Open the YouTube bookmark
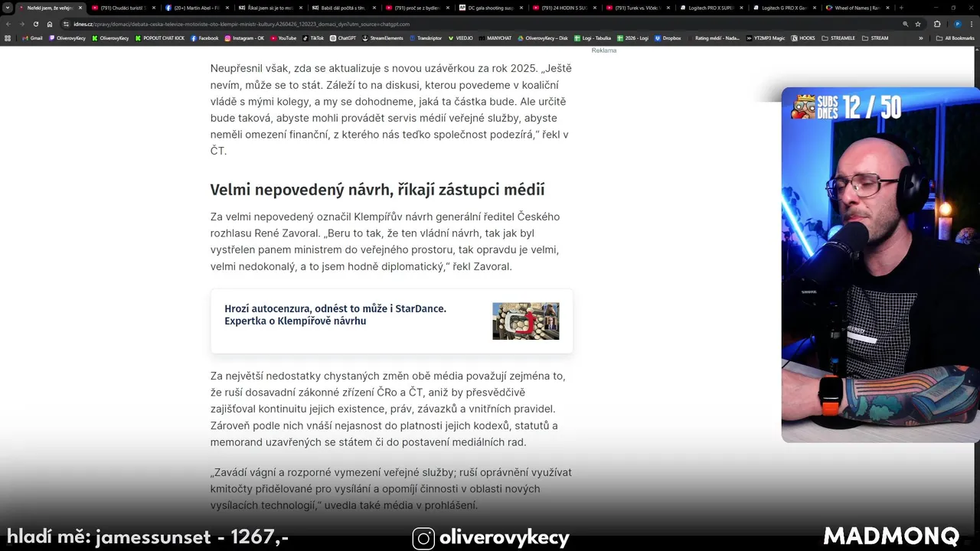The image size is (980, 551). [283, 38]
